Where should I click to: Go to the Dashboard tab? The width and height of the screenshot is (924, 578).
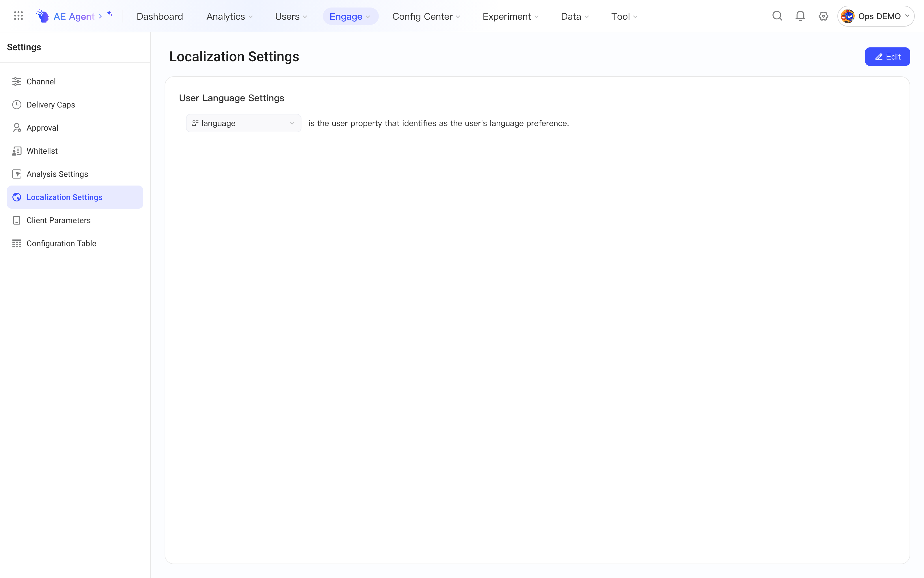(160, 16)
